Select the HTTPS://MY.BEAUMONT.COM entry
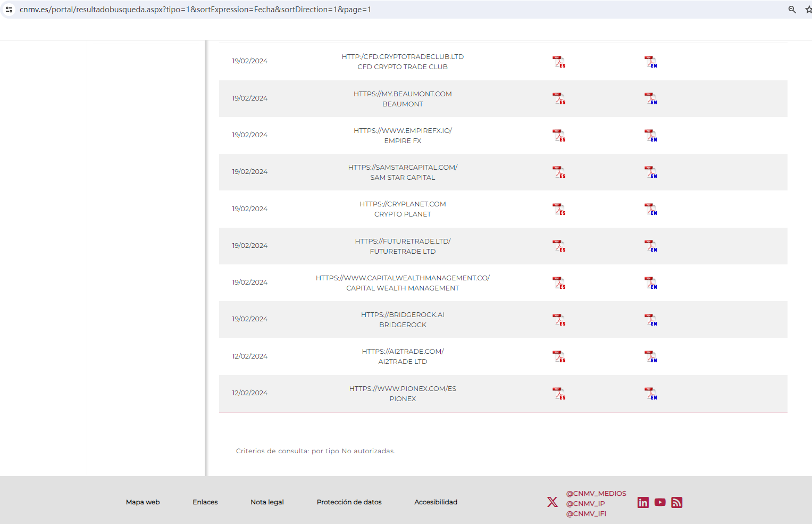 point(403,94)
